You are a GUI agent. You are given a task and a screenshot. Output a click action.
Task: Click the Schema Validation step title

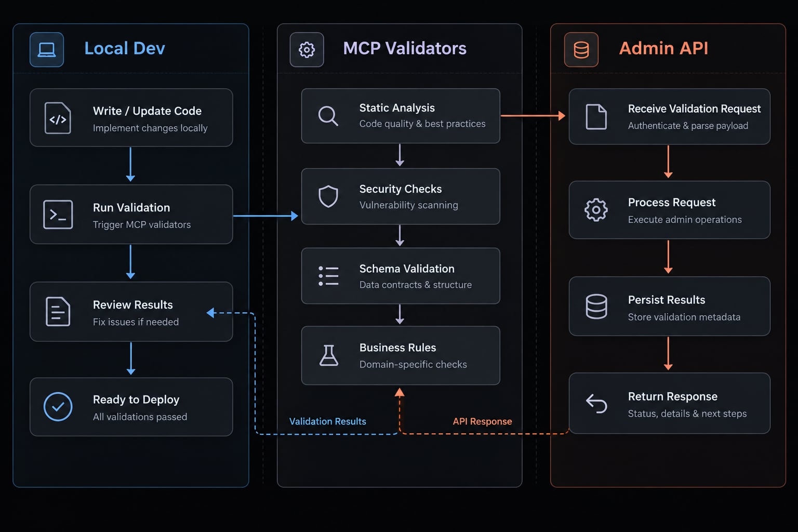[x=407, y=269]
